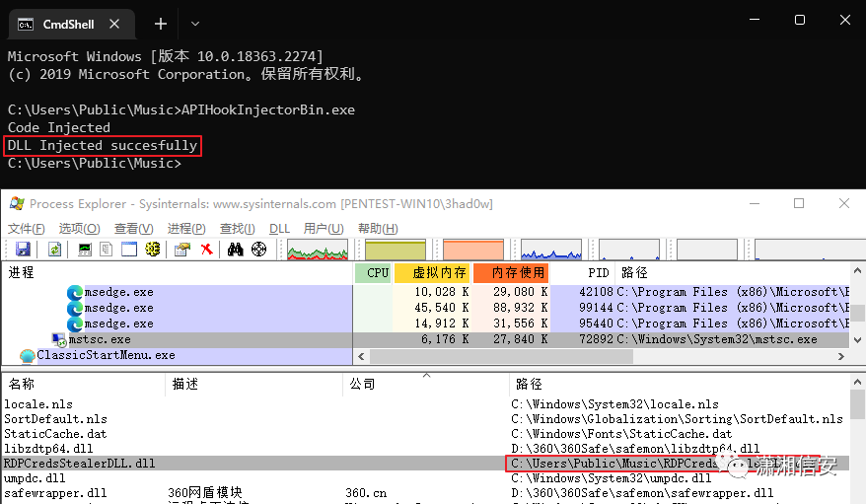Sort by the 内存使用 column header
The width and height of the screenshot is (866, 504).
click(x=511, y=272)
